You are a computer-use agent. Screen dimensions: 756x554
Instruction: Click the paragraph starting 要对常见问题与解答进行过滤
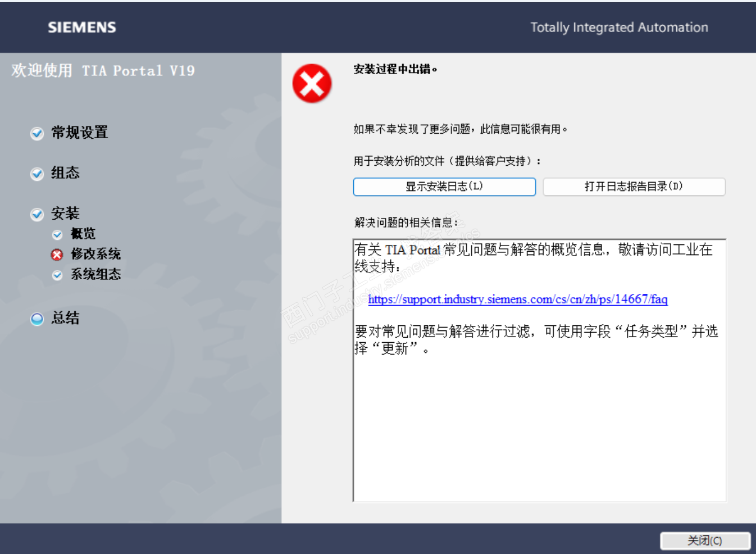pyautogui.click(x=536, y=340)
